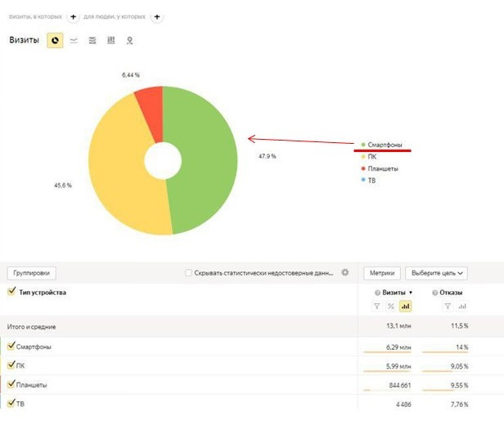504x425 pixels.
Task: Click the ТВ legend item
Action: coord(368,181)
